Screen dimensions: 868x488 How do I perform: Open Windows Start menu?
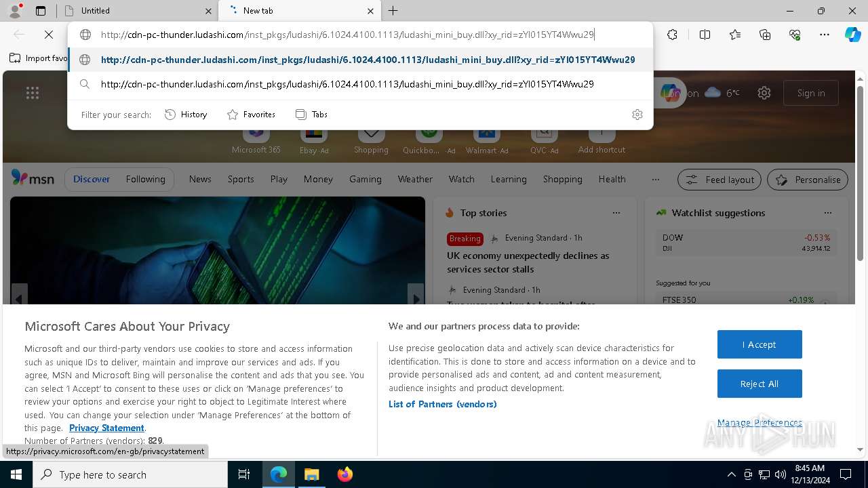(x=16, y=474)
